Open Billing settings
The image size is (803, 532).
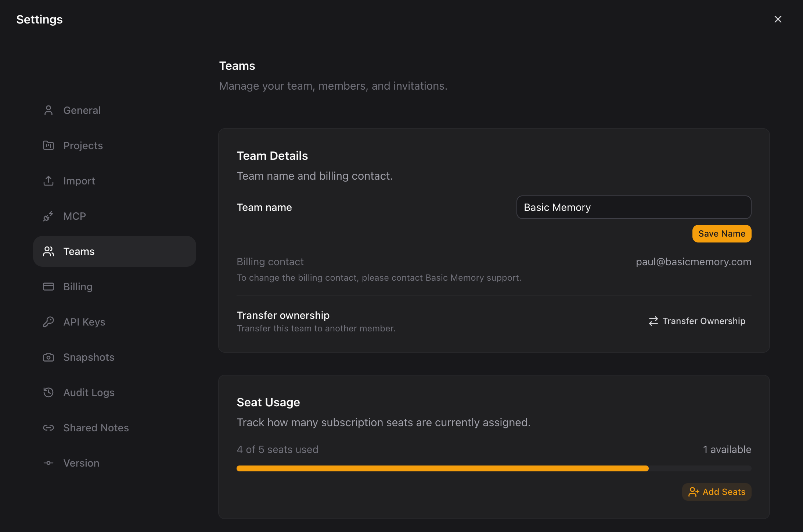coord(115,287)
